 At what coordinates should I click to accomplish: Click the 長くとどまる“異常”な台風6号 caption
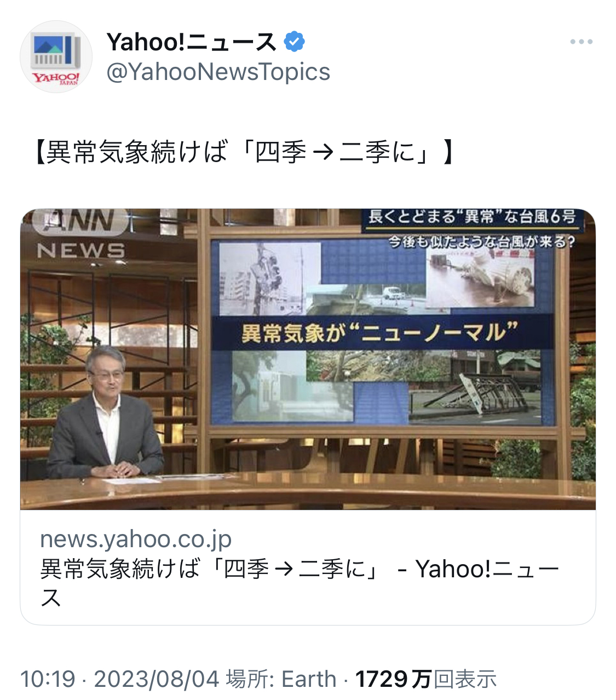(472, 217)
